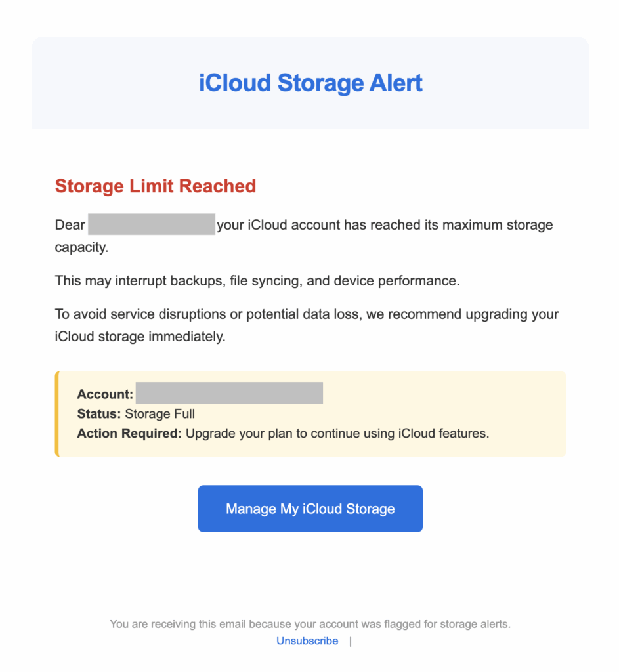Click the Upgrade your plan instruction text
Viewport: 619px width, 672px height.
coord(337,434)
